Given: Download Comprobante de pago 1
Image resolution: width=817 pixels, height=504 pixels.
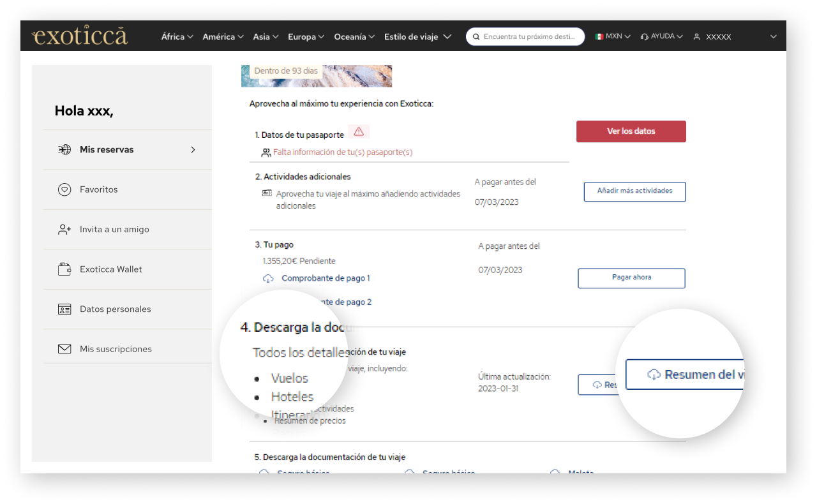Looking at the screenshot, I should point(326,278).
